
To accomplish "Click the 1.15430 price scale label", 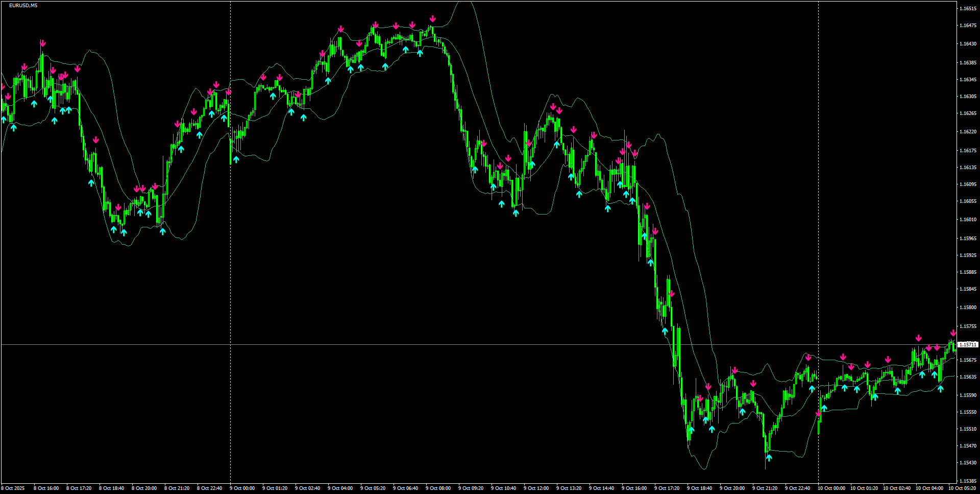I will 968,463.
